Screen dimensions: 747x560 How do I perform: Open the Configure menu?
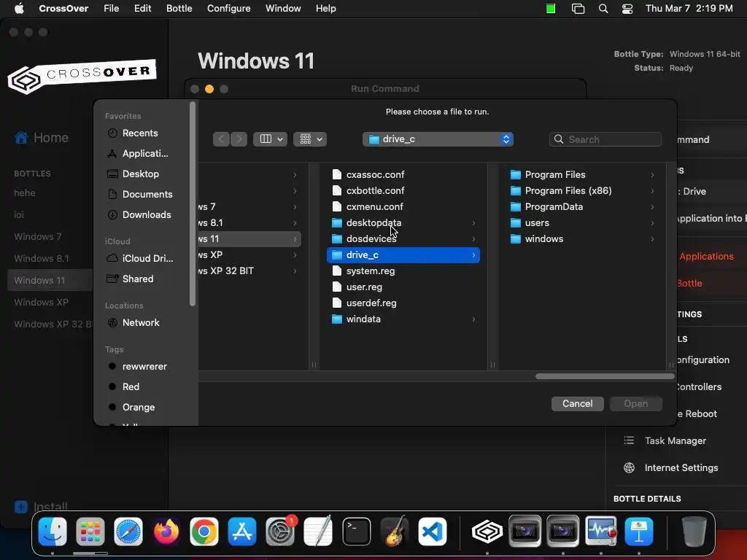point(228,9)
